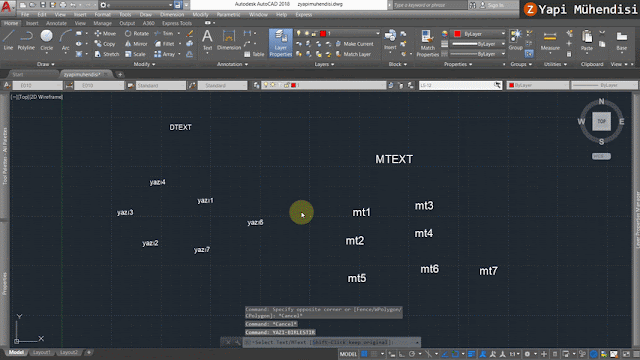Click the Fillet command

point(165,44)
